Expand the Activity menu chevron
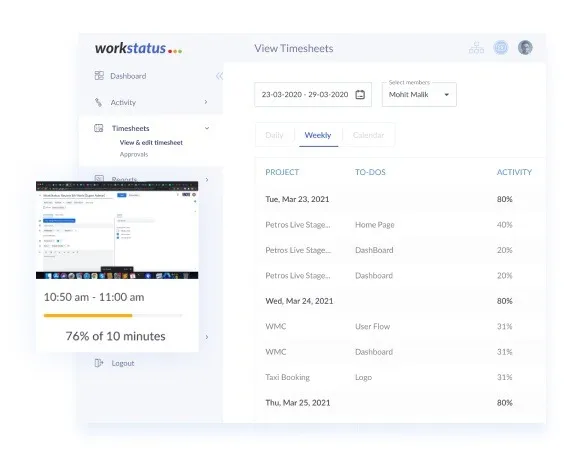The width and height of the screenshot is (581, 460). pos(206,102)
